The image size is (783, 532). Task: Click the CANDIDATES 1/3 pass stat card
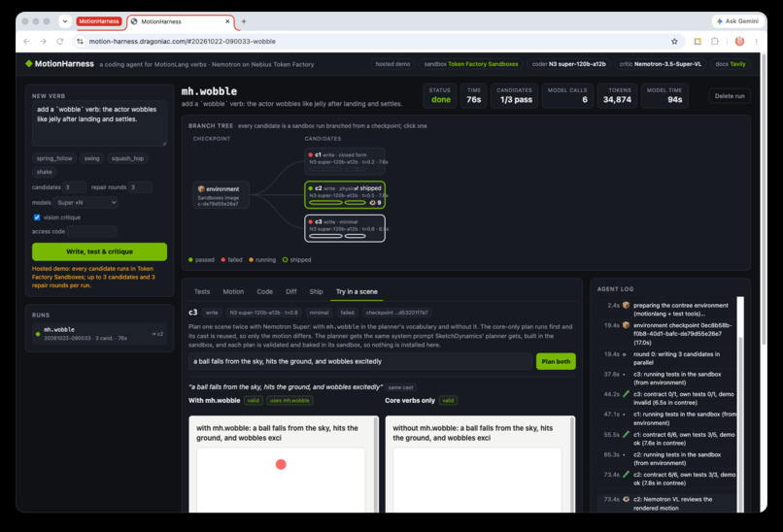(x=514, y=95)
